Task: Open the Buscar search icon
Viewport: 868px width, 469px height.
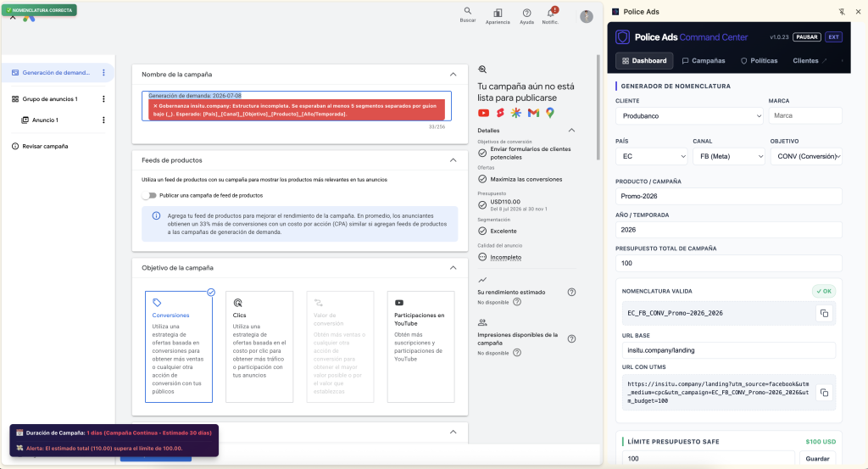Action: 468,11
